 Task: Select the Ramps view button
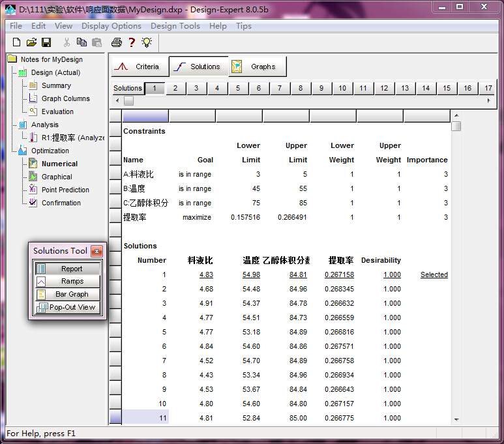(68, 281)
